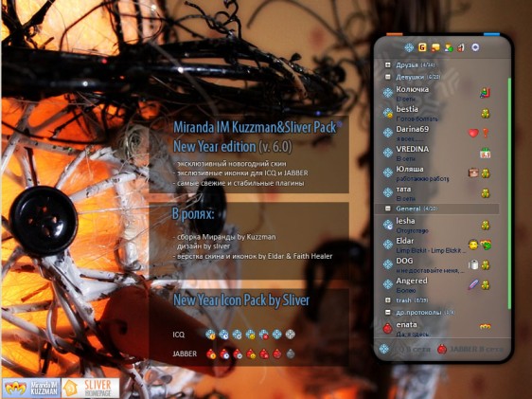
Task: Click the red heart icon on Darina69 row
Action: [x=473, y=133]
